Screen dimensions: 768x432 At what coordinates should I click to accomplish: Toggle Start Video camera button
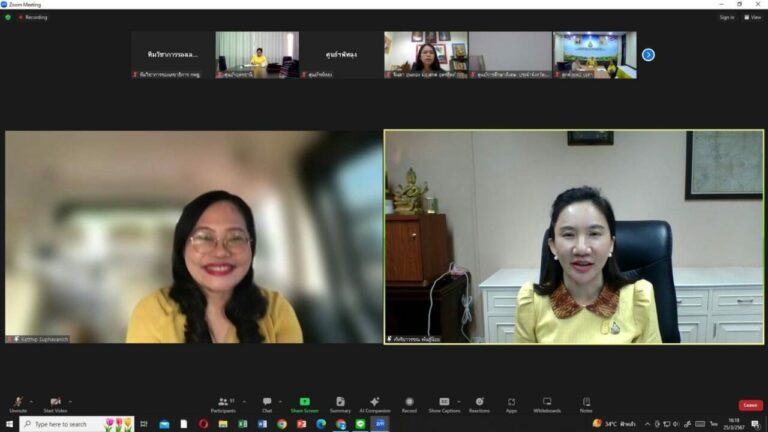pyautogui.click(x=55, y=404)
